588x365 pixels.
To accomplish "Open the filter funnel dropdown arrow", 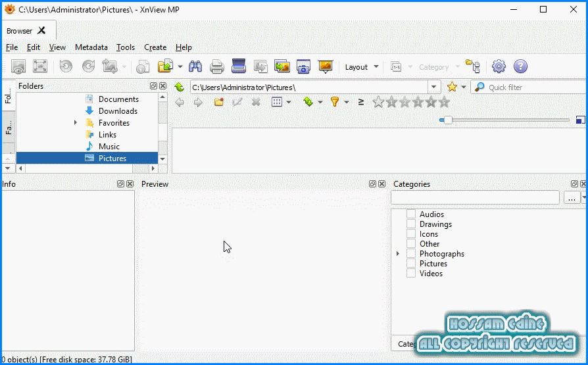I will point(347,102).
